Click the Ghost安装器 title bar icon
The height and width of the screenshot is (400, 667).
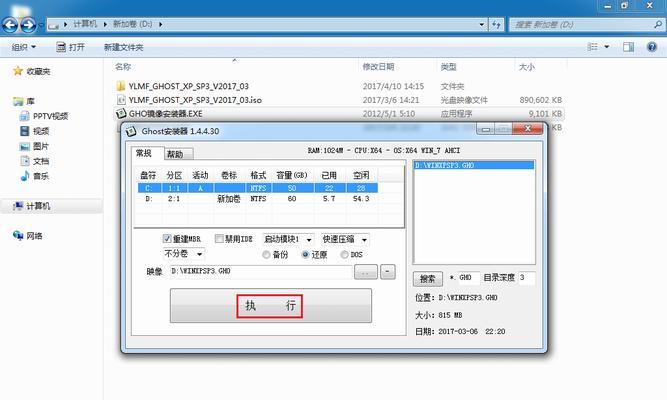pos(131,131)
